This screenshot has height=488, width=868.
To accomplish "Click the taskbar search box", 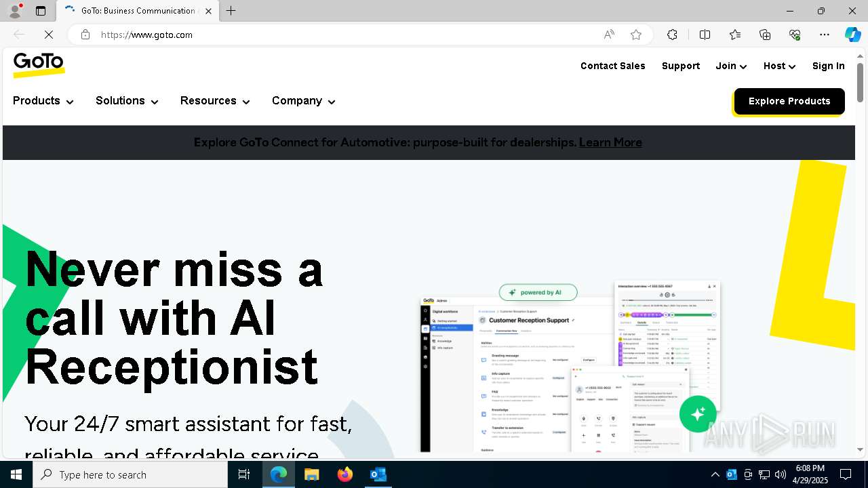I will 130,474.
